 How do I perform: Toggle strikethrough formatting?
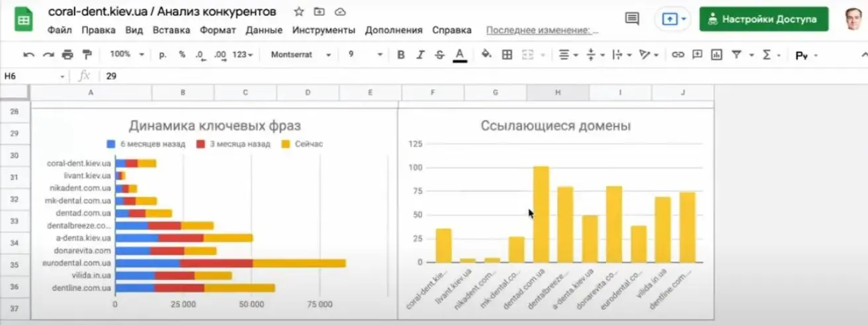click(x=439, y=55)
